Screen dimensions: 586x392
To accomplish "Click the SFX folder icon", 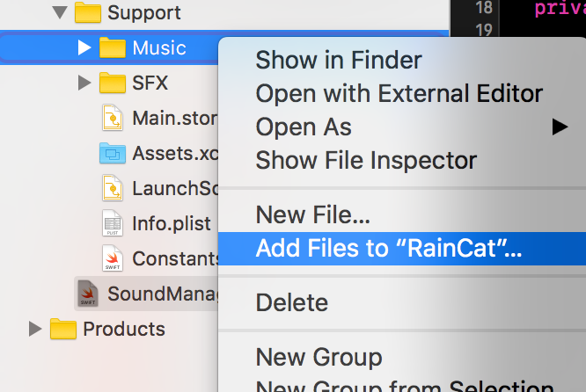I will 113,83.
